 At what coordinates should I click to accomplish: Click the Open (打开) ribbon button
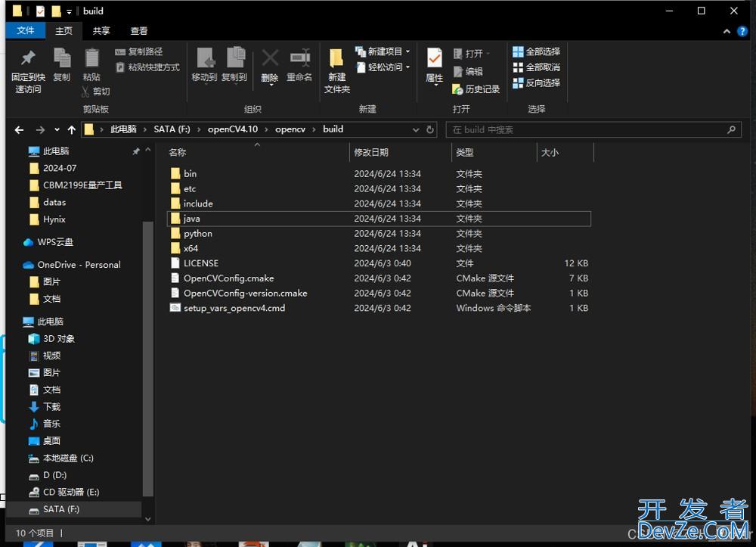[x=471, y=53]
